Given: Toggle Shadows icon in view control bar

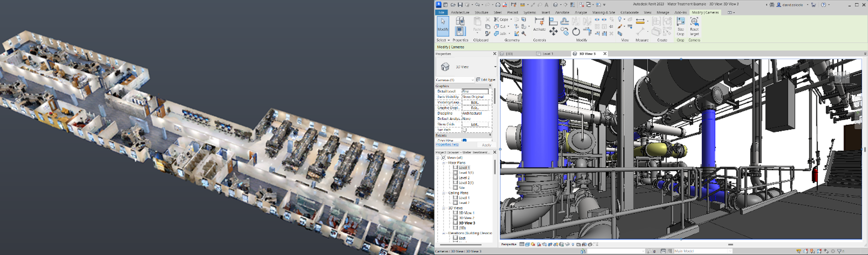Looking at the screenshot, I should tap(539, 244).
